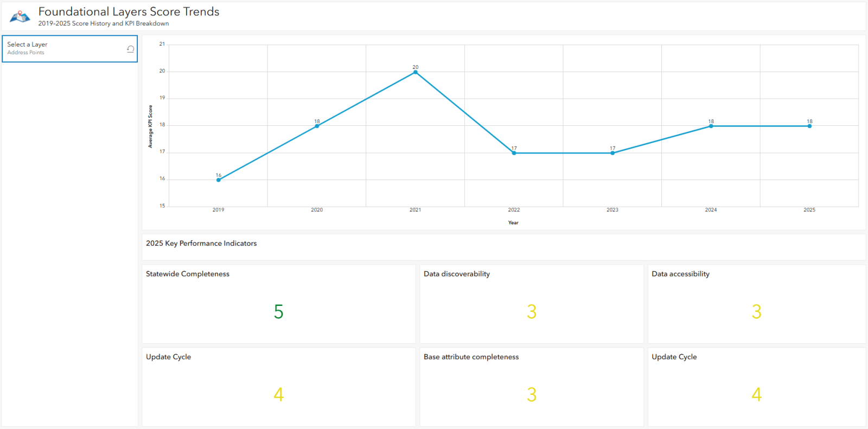The height and width of the screenshot is (429, 868).
Task: Click the 21 y-axis tick label
Action: tap(162, 44)
